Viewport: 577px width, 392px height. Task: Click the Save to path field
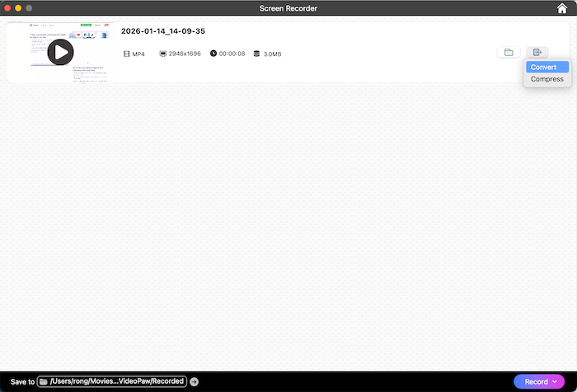tap(112, 381)
